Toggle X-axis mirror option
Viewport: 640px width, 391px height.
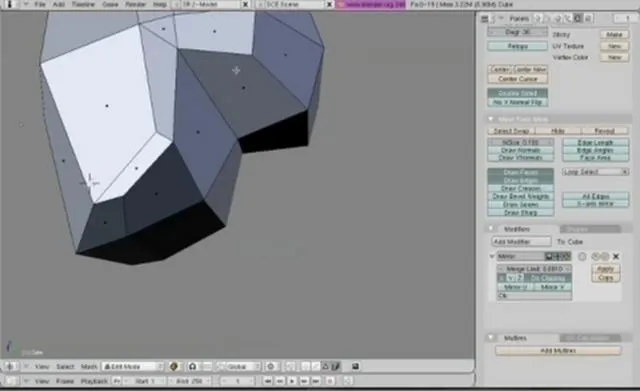[x=595, y=204]
